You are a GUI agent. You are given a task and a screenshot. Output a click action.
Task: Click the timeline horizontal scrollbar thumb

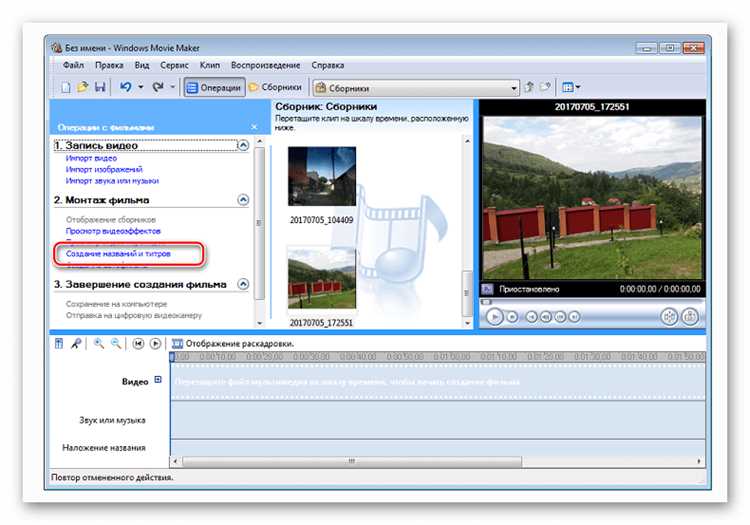click(x=352, y=461)
